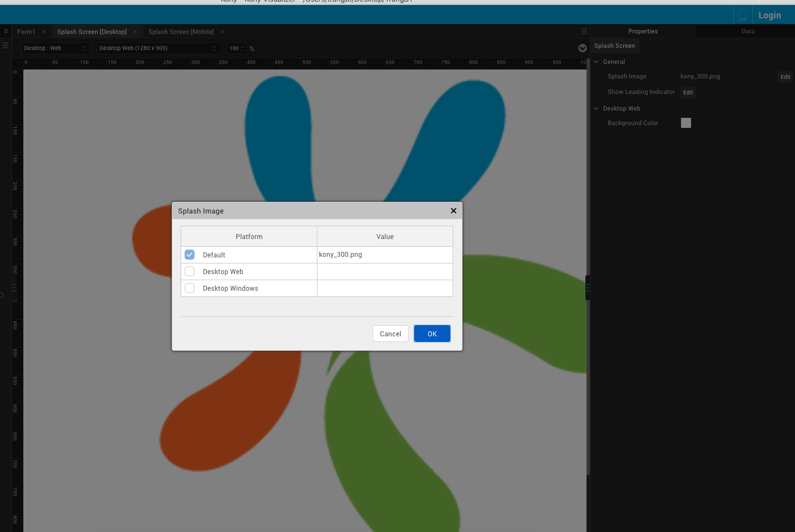Switch to the Splash Screen [Mobile] tab
Image resolution: width=795 pixels, height=532 pixels.
[181, 32]
